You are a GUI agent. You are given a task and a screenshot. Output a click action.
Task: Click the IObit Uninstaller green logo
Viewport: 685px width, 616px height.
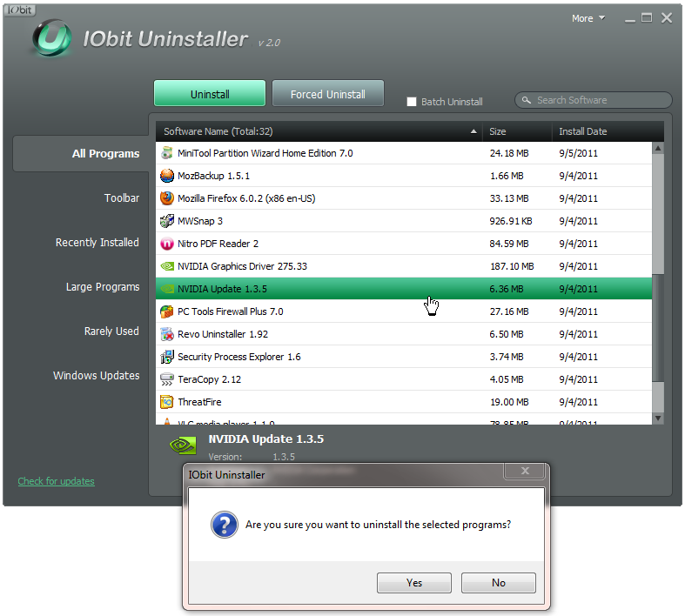tap(52, 38)
